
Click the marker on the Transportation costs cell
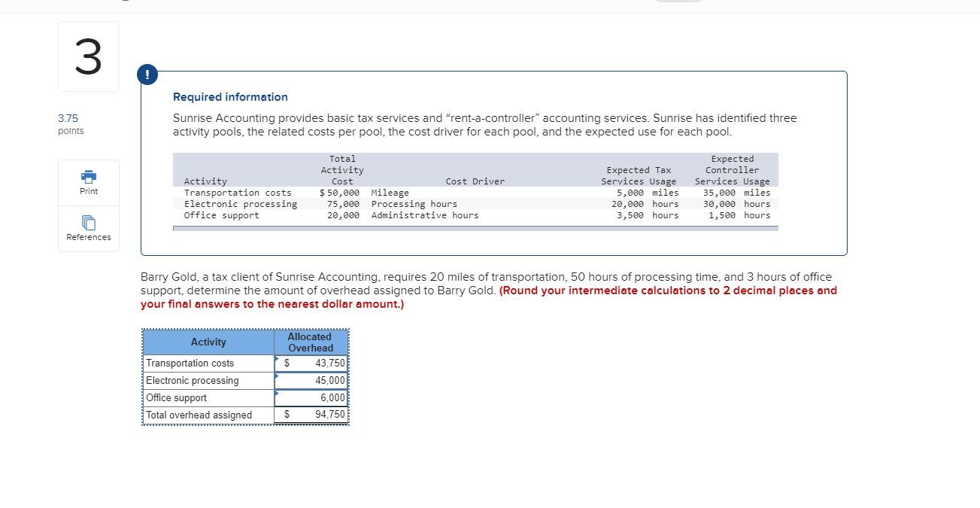tap(277, 358)
